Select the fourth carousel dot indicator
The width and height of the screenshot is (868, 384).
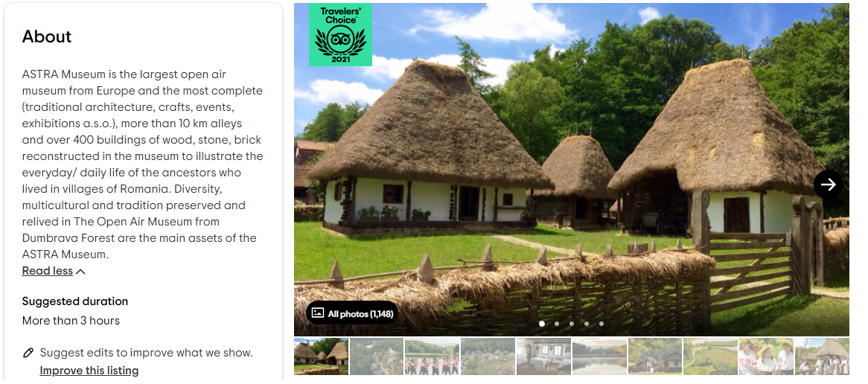tap(587, 324)
